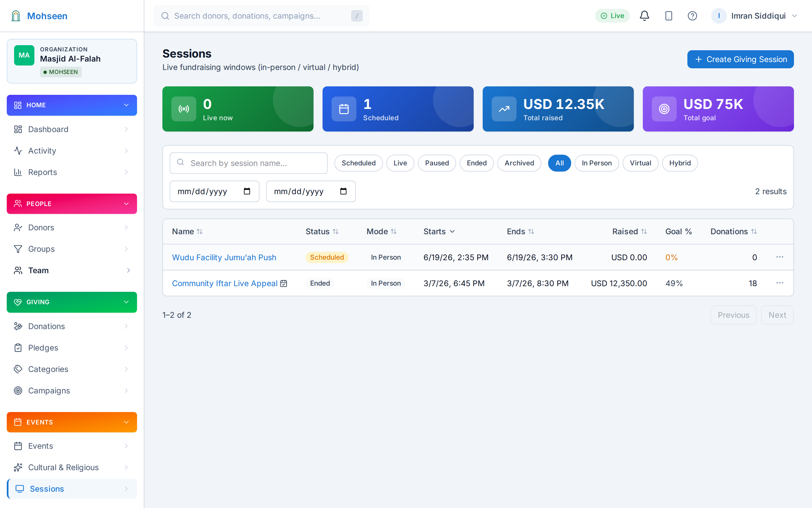The width and height of the screenshot is (812, 508).
Task: Toggle the Ended status filter chip
Action: pyautogui.click(x=476, y=163)
